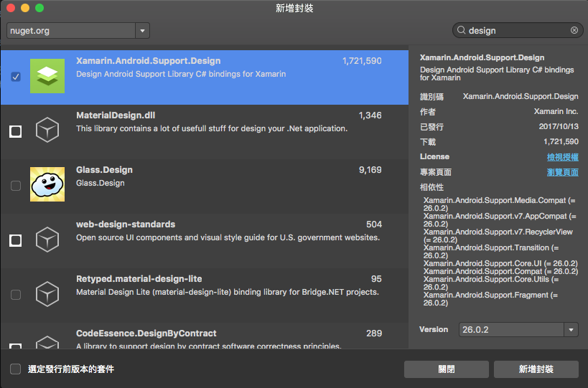Image resolution: width=588 pixels, height=388 pixels.
Task: Open the 檢視授權 license link
Action: pos(562,157)
